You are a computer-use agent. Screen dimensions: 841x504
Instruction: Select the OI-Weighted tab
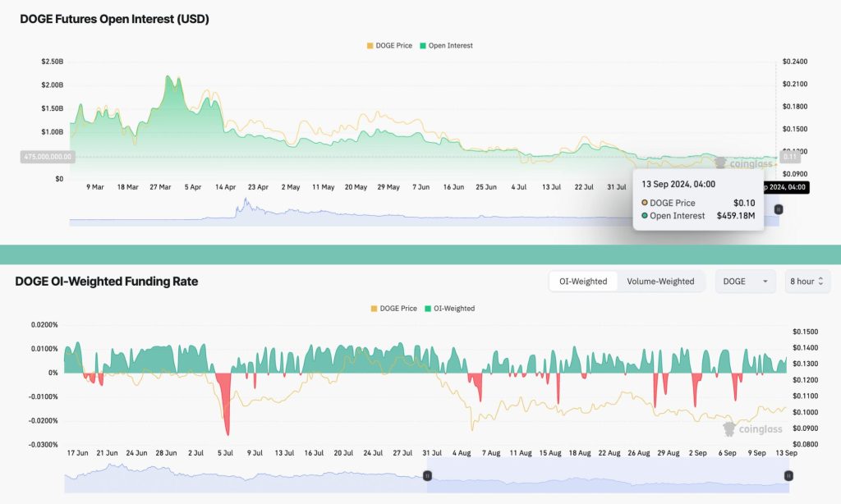(x=583, y=282)
